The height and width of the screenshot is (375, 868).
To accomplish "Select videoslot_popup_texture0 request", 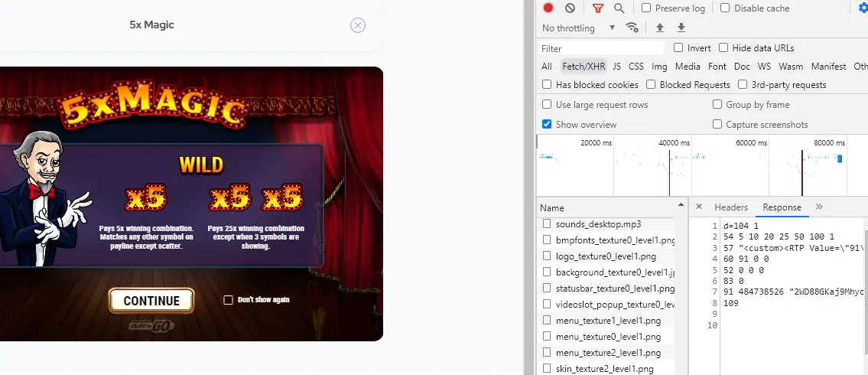I will point(606,305).
